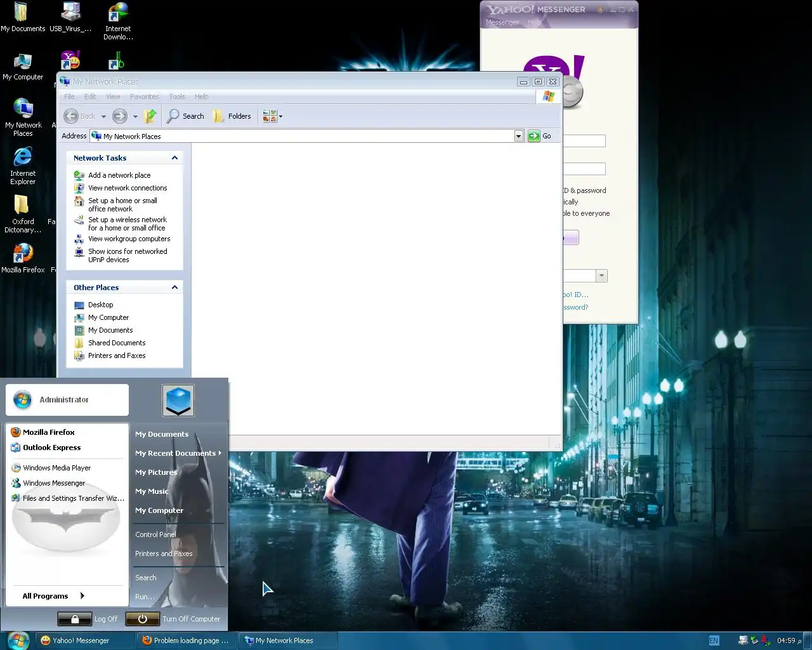Click Run... in Start menu
Image resolution: width=812 pixels, height=650 pixels.
click(145, 597)
